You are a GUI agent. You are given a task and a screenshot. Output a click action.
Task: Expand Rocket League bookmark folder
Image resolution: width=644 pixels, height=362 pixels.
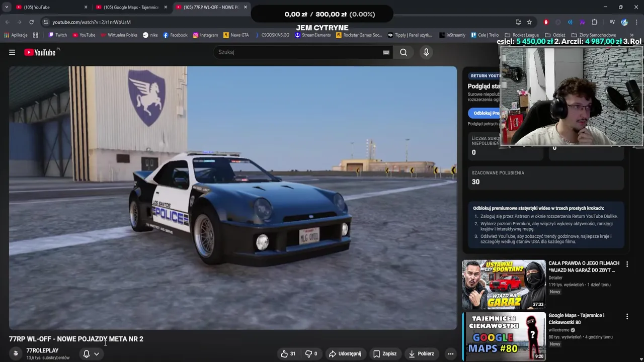pyautogui.click(x=521, y=35)
